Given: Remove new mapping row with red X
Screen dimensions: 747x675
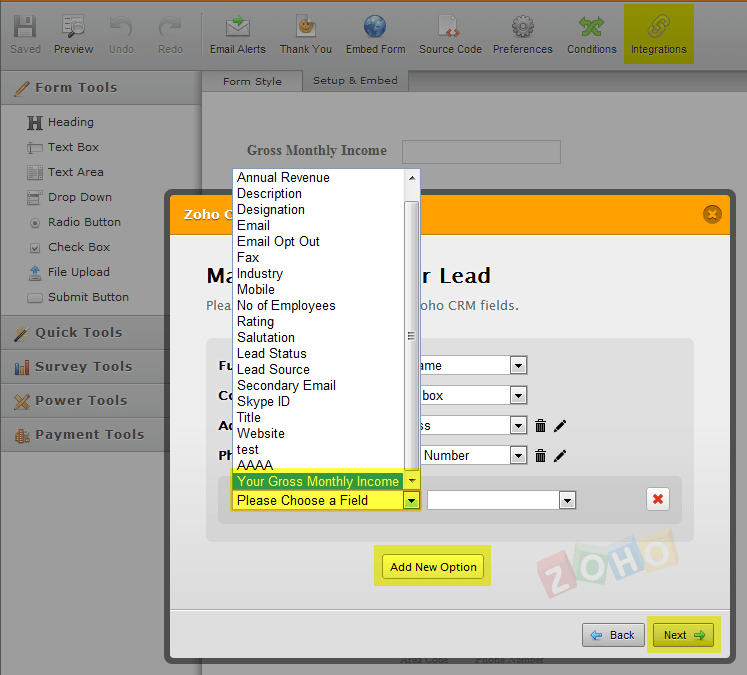Looking at the screenshot, I should pos(658,499).
